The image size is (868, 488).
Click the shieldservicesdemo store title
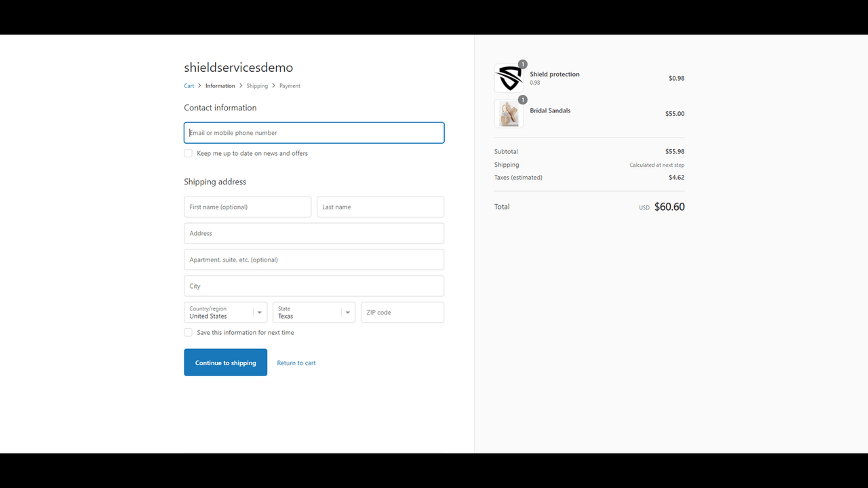coord(238,67)
